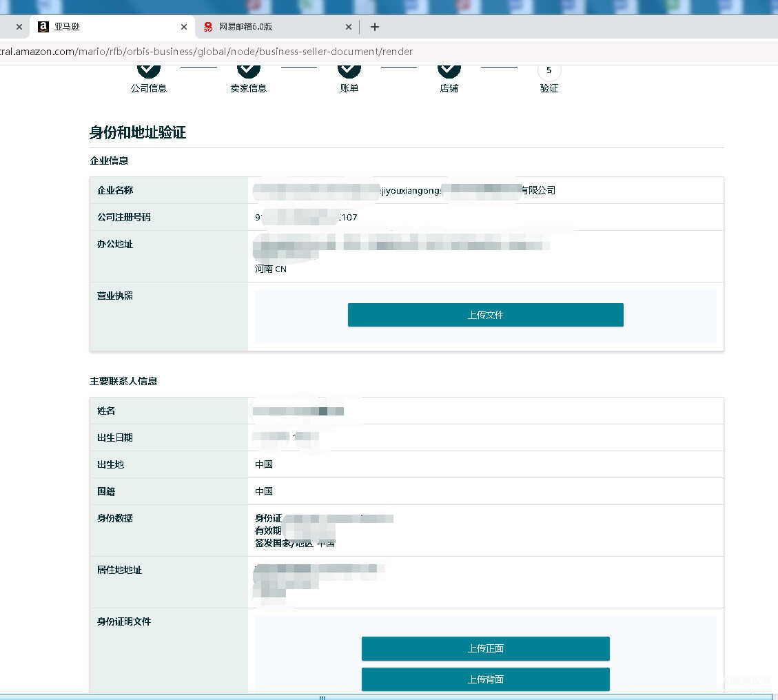Click 上传文件 to upload business license

[485, 315]
